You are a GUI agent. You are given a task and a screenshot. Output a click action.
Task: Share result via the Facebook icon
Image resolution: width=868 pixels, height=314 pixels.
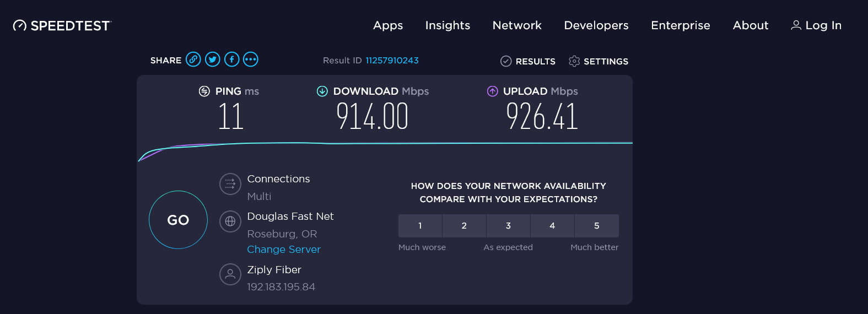tap(231, 59)
